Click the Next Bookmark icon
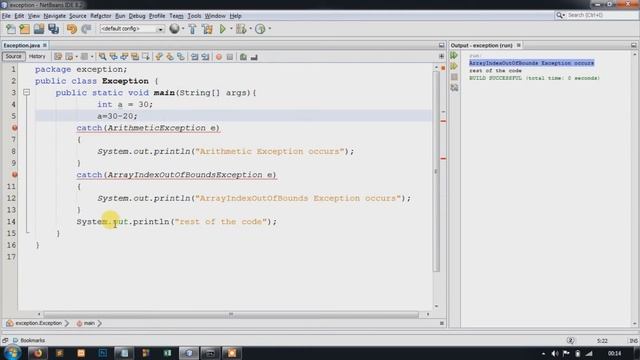The height and width of the screenshot is (360, 640). pos(170,57)
